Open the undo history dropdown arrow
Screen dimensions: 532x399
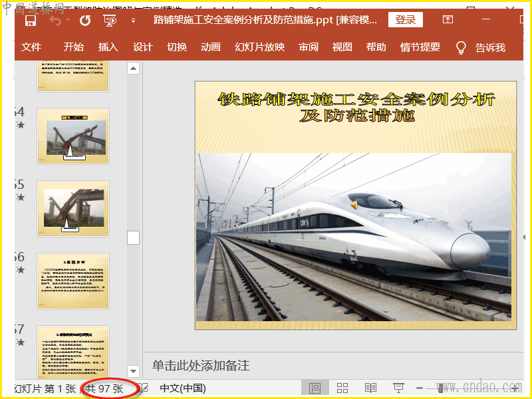click(68, 20)
